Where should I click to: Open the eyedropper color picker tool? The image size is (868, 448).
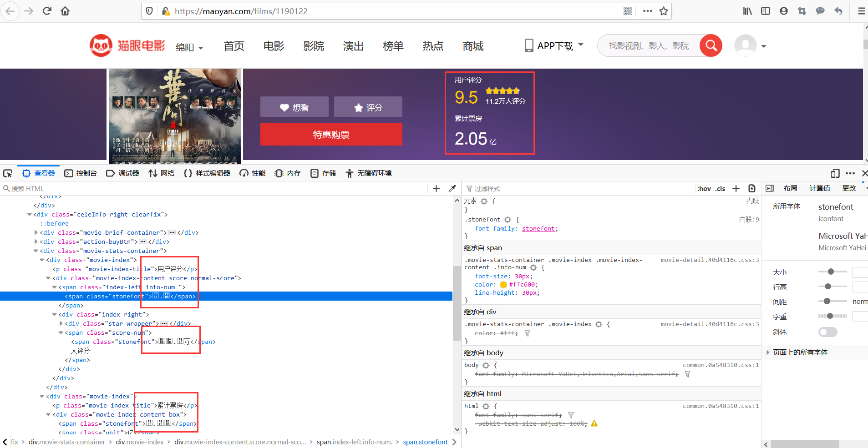coord(452,188)
